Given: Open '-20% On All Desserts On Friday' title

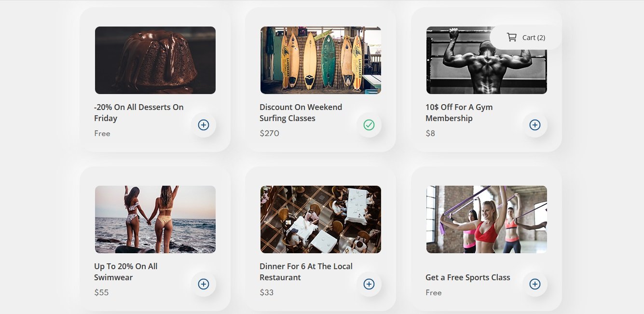Looking at the screenshot, I should (x=139, y=112).
